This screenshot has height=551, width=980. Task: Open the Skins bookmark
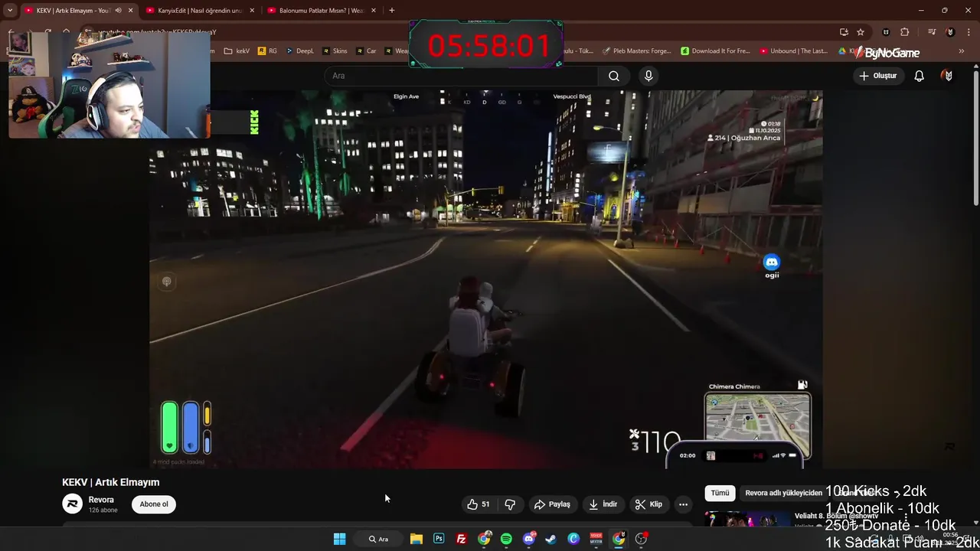(335, 51)
